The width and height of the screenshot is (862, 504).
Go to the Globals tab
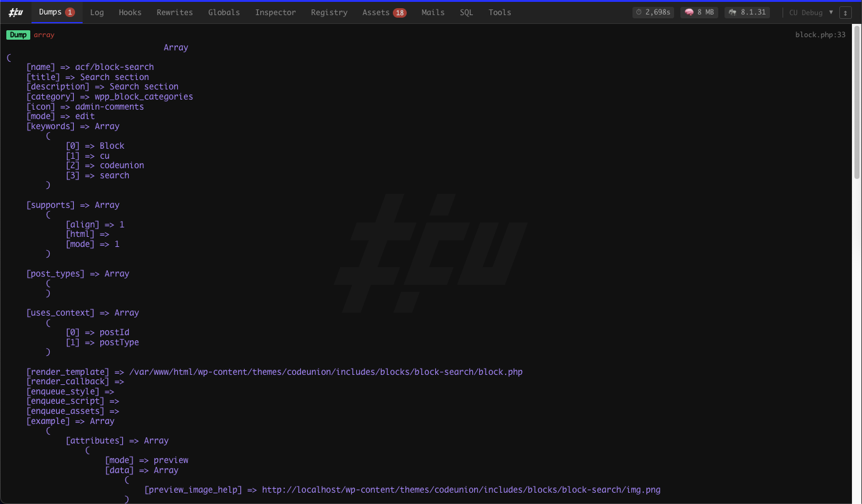tap(224, 13)
